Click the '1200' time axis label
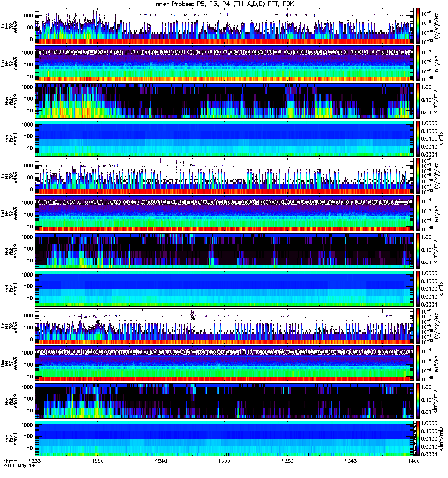 click(35, 461)
